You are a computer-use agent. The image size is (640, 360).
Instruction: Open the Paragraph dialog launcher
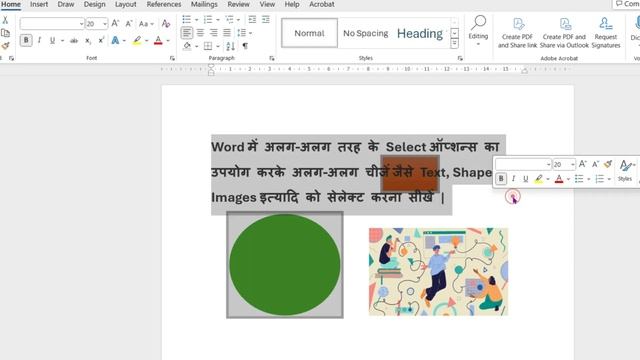(x=272, y=58)
